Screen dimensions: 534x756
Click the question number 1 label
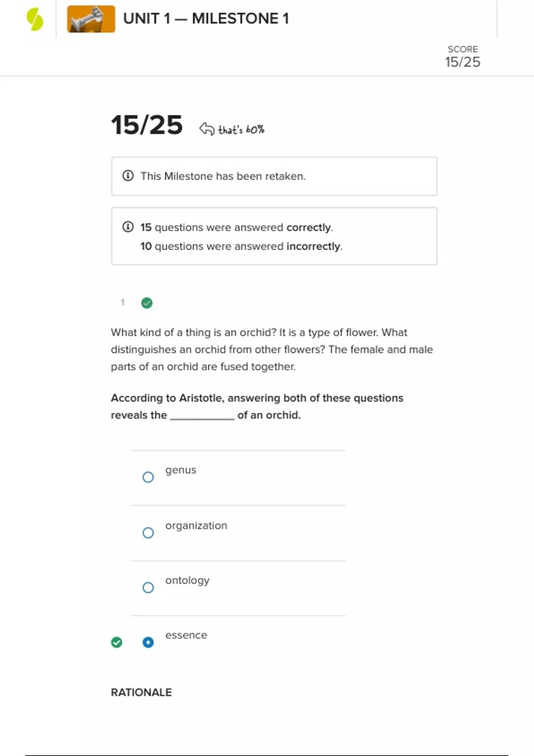(122, 302)
